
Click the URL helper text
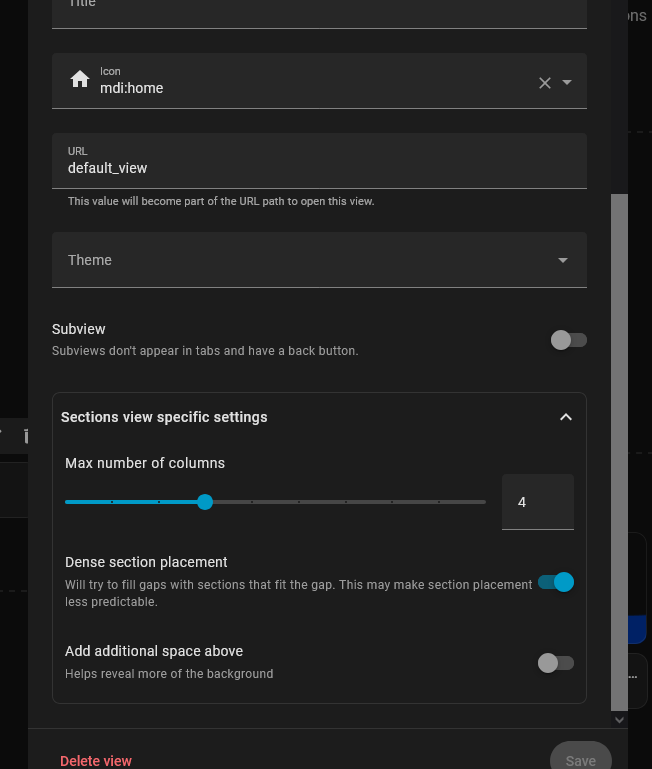(x=221, y=202)
